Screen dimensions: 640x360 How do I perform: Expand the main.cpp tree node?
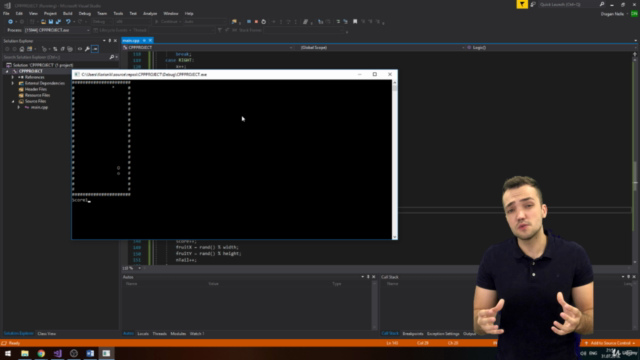click(x=18, y=107)
